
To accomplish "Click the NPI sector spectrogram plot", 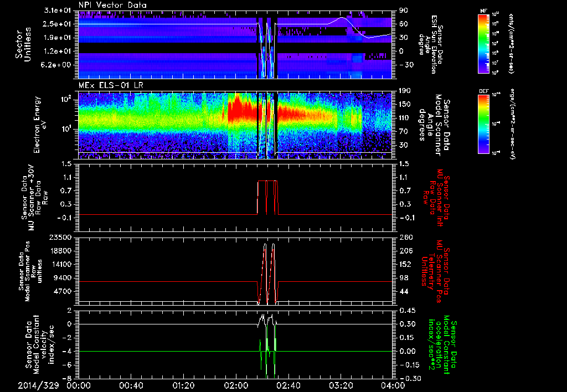I will 235,44.
